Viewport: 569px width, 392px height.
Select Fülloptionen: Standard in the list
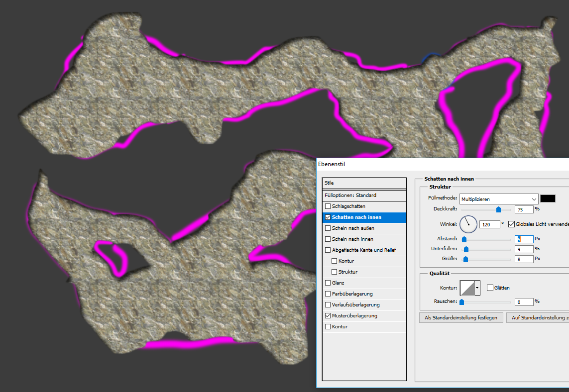[350, 195]
